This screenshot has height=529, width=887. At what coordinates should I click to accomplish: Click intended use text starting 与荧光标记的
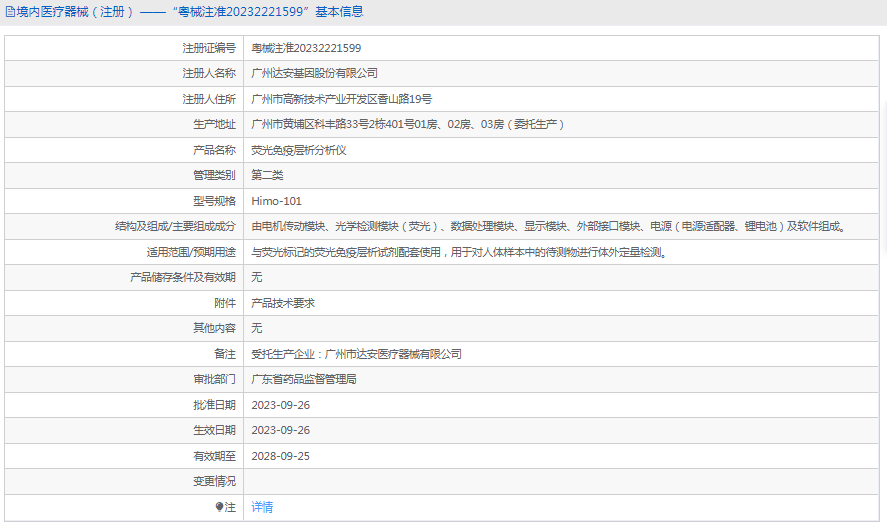coord(459,252)
